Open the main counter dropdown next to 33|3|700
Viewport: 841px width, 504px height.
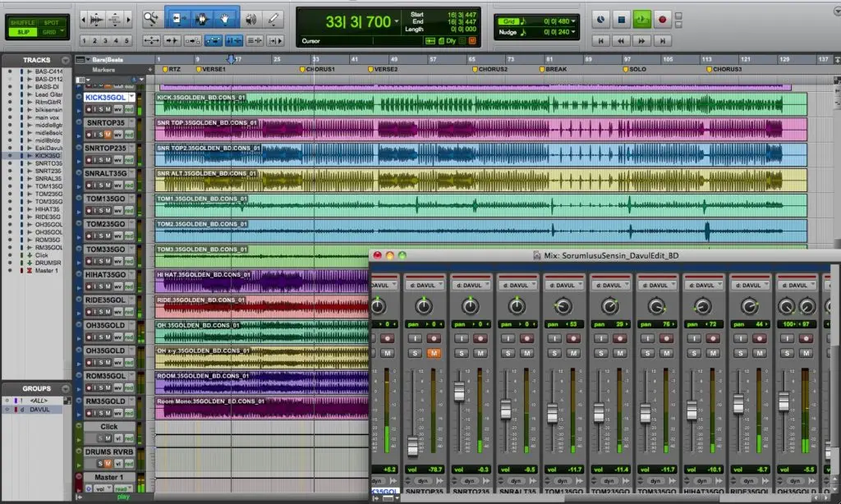coord(396,21)
